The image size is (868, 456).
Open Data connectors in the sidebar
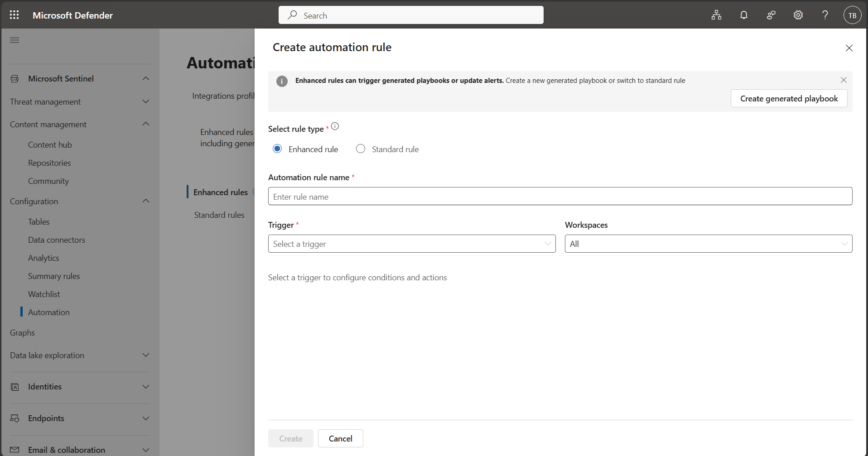pyautogui.click(x=57, y=240)
